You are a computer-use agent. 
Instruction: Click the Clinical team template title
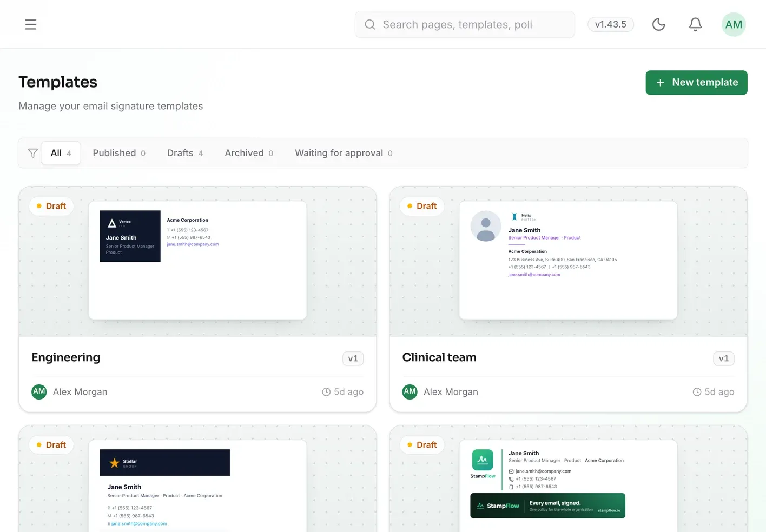[439, 357]
